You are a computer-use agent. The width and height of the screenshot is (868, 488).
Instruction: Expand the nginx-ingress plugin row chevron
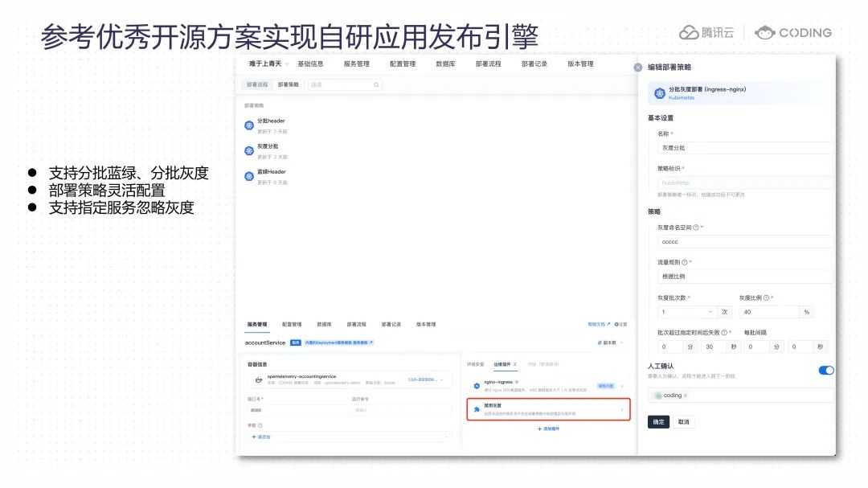pos(622,386)
